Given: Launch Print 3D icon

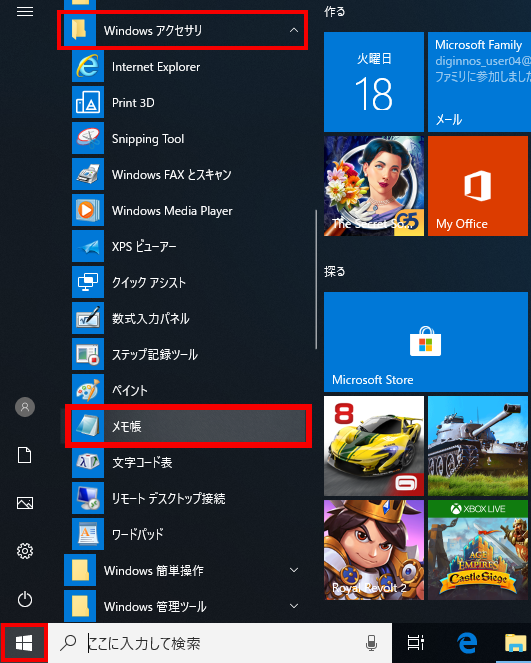Looking at the screenshot, I should coord(88,102).
